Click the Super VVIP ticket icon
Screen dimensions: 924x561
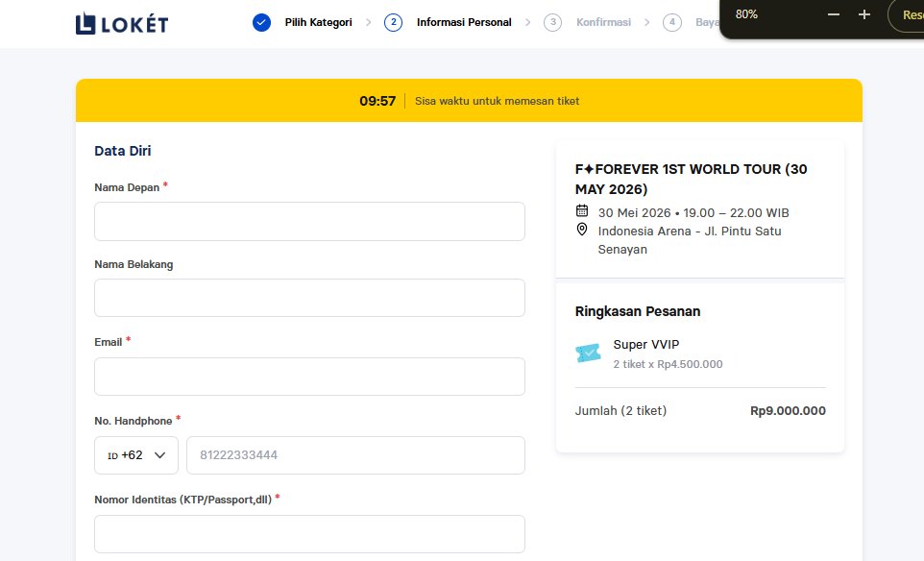click(x=588, y=353)
